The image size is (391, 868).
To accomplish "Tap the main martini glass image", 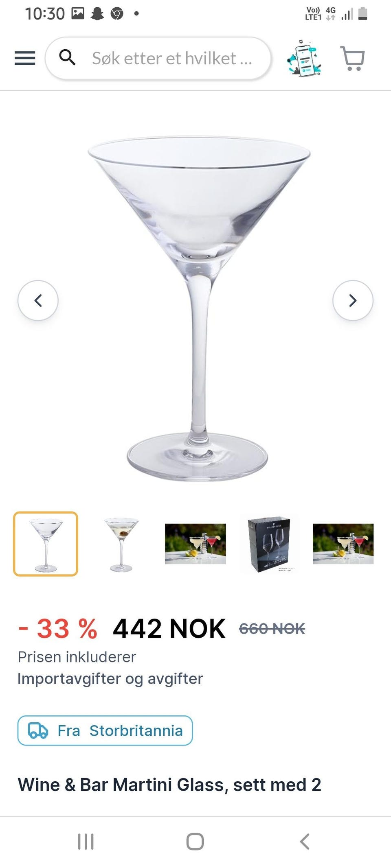I will click(199, 308).
